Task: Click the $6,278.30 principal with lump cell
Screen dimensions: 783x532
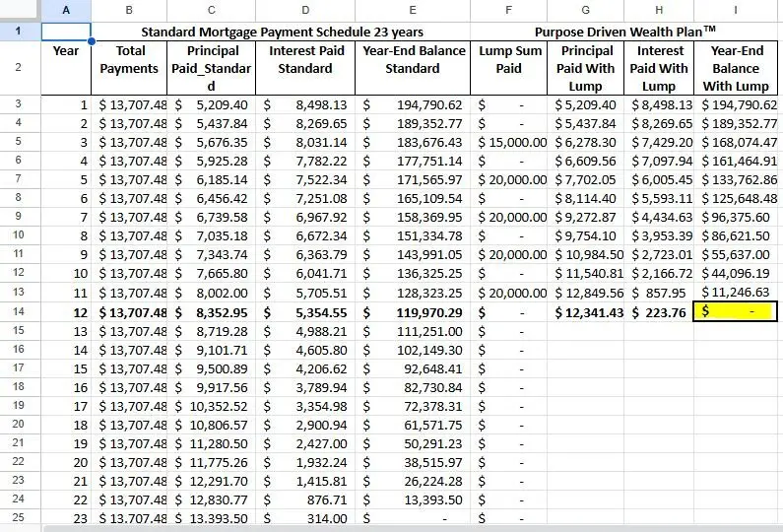Action: pos(585,143)
